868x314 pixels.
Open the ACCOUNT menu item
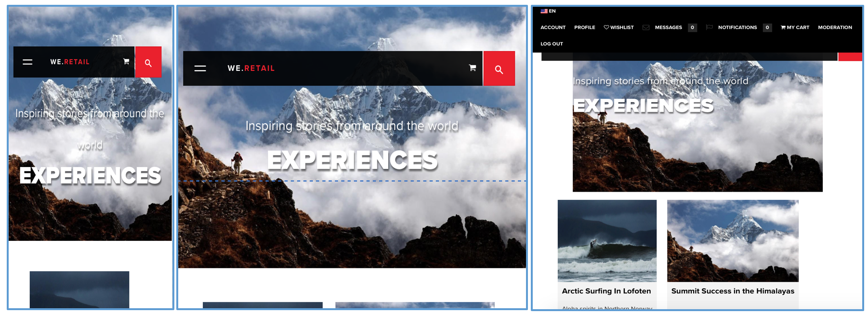point(553,27)
